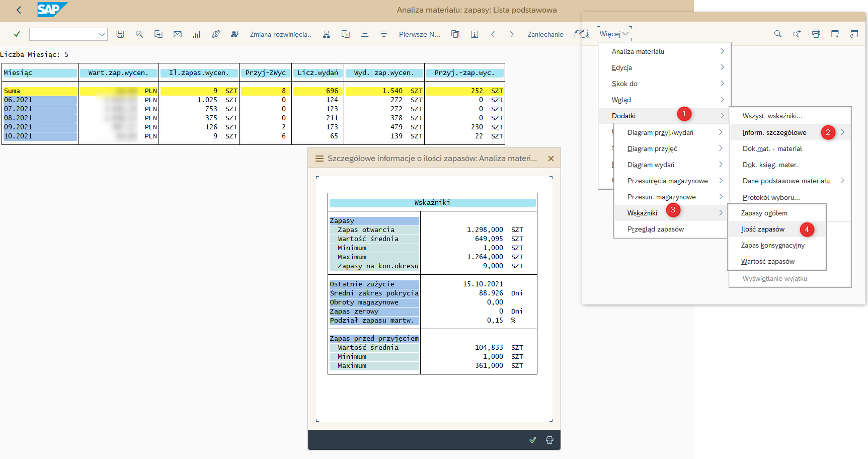Click the SAP back arrow
The height and width of the screenshot is (459, 868).
pyautogui.click(x=19, y=10)
